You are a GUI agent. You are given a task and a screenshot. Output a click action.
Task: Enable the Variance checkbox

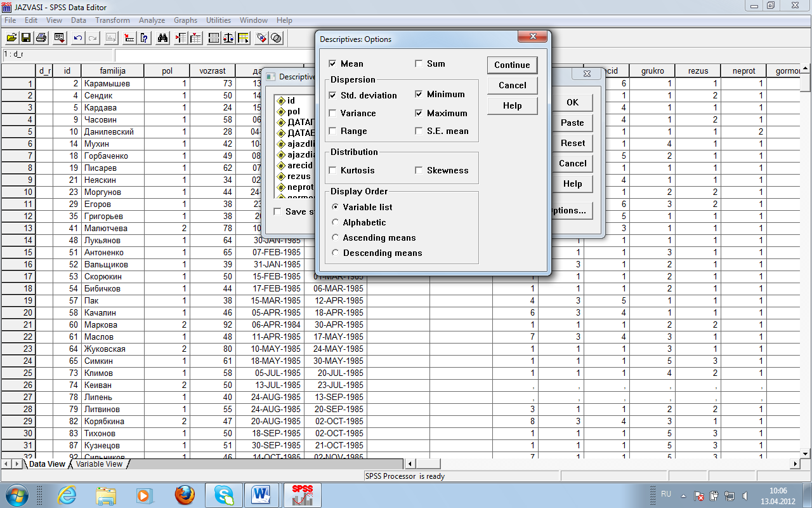click(333, 113)
